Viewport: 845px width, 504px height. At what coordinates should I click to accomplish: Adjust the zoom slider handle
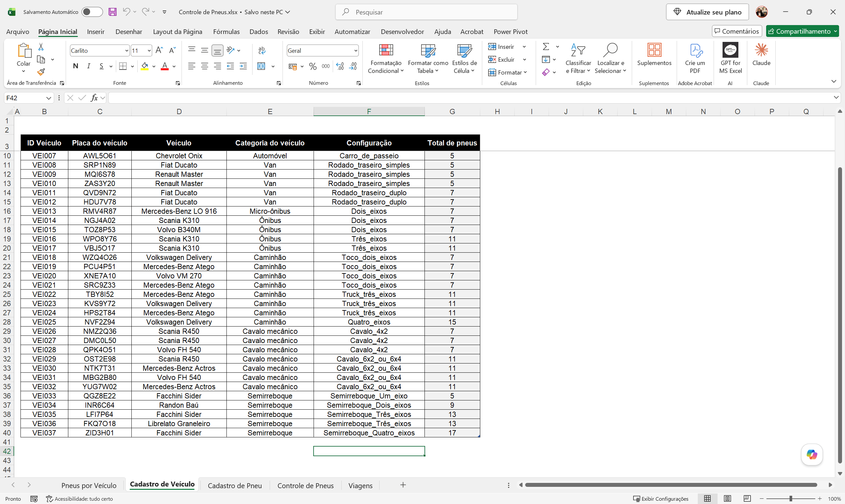791,498
